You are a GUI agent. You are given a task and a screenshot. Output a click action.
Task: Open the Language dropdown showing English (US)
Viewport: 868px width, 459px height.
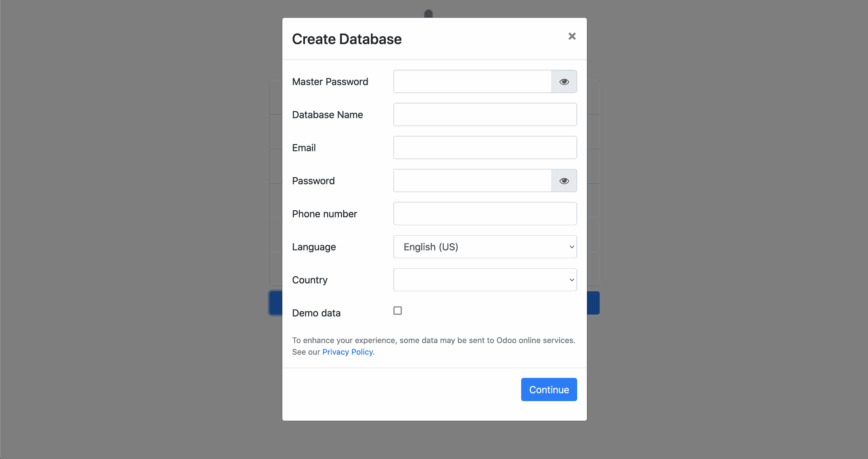pyautogui.click(x=485, y=247)
